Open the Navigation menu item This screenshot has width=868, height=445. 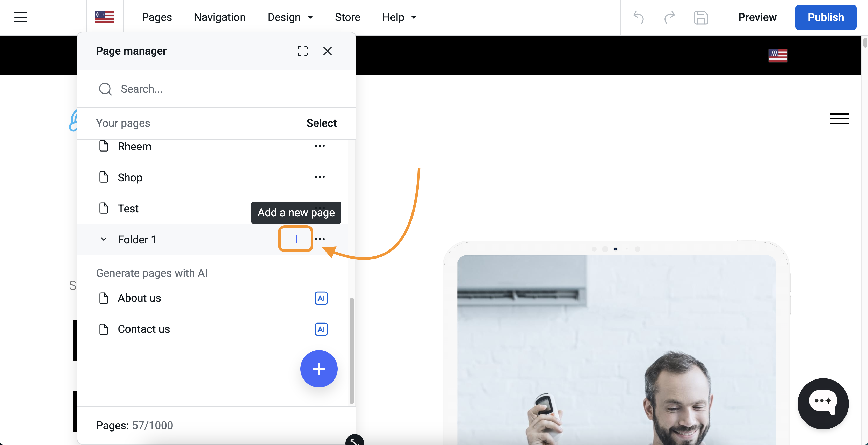tap(220, 17)
